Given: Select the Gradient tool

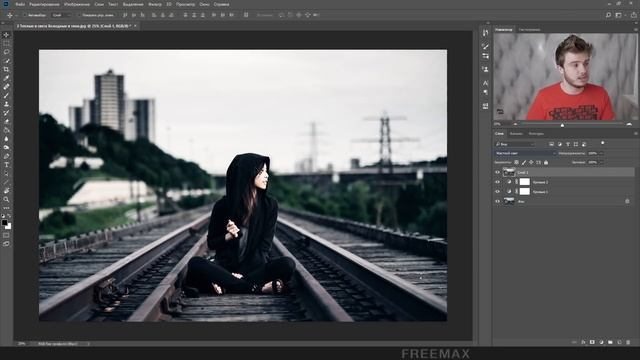Looking at the screenshot, I should pyautogui.click(x=6, y=130).
